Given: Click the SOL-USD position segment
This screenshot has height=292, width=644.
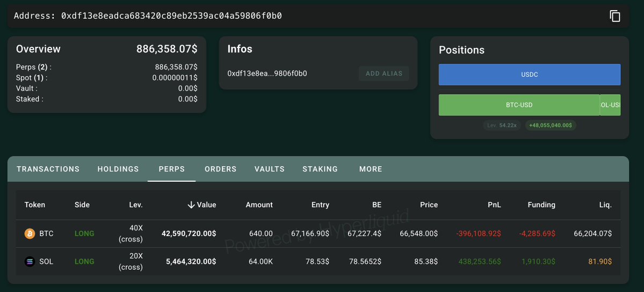Looking at the screenshot, I should coord(610,105).
